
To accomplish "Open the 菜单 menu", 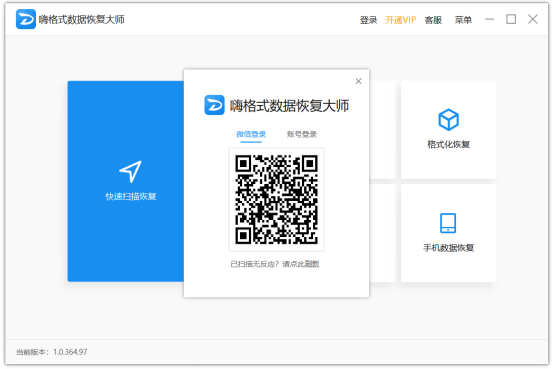I will pos(463,20).
